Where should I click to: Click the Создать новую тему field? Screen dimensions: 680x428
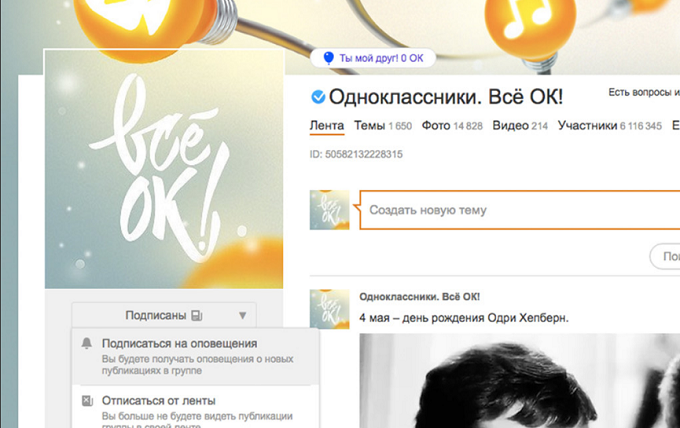[520, 210]
